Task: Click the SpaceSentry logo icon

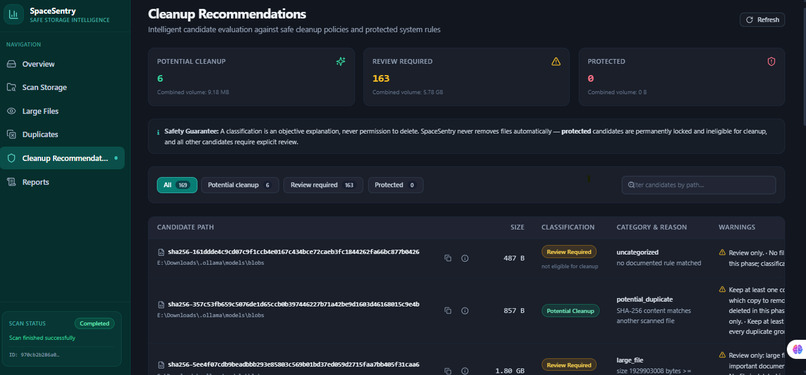Action: click(x=13, y=14)
